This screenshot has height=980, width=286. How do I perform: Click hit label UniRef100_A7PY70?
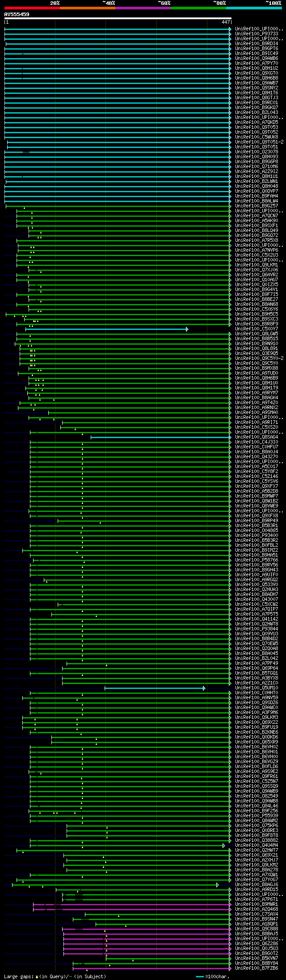point(257,63)
